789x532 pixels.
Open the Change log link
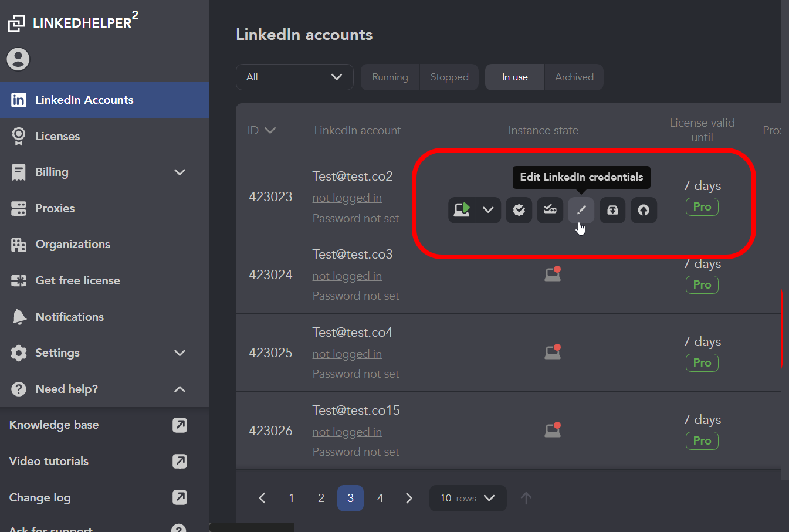pyautogui.click(x=40, y=497)
